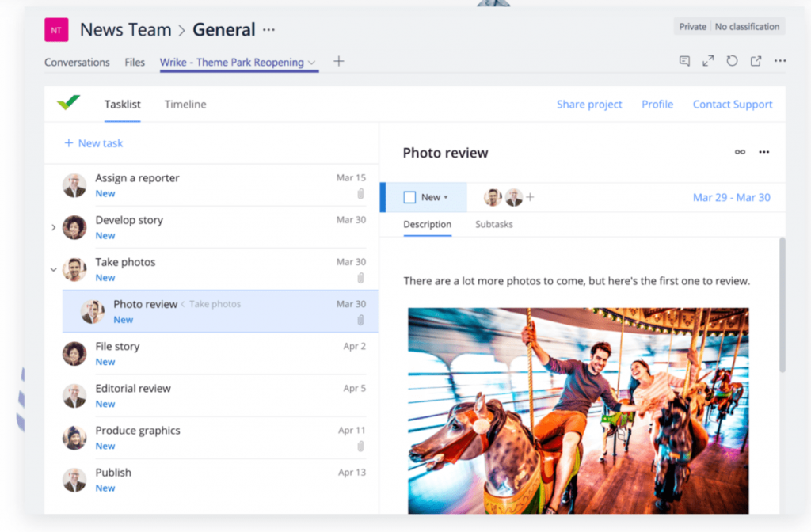Open Contact Support
The height and width of the screenshot is (532, 811).
coord(732,104)
